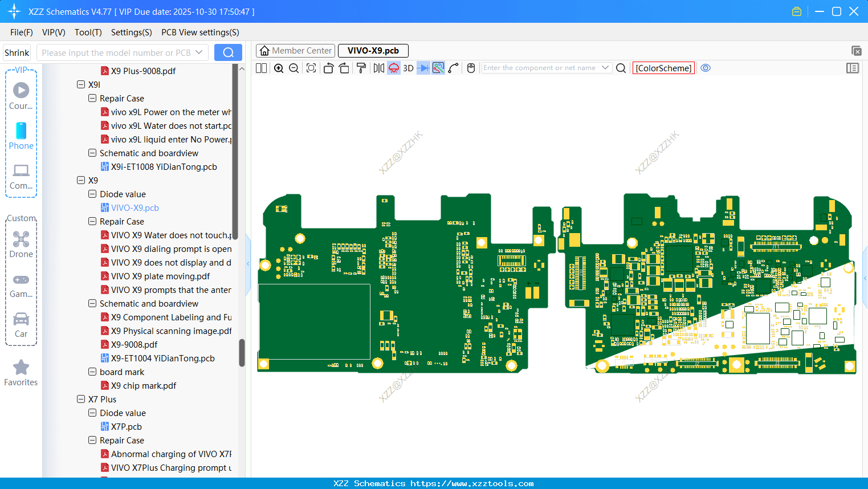Open the 3D view

tap(408, 68)
